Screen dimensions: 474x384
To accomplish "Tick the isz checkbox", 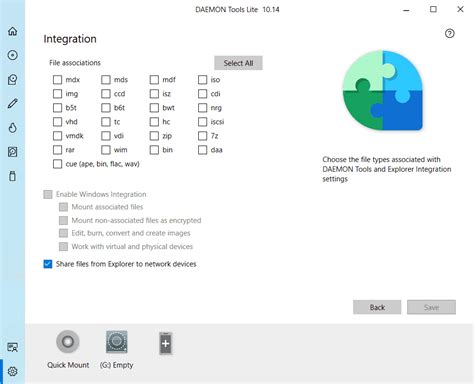I will coord(154,94).
